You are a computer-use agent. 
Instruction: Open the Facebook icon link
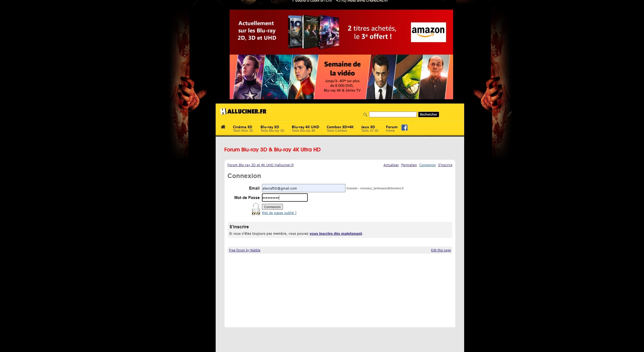(404, 128)
